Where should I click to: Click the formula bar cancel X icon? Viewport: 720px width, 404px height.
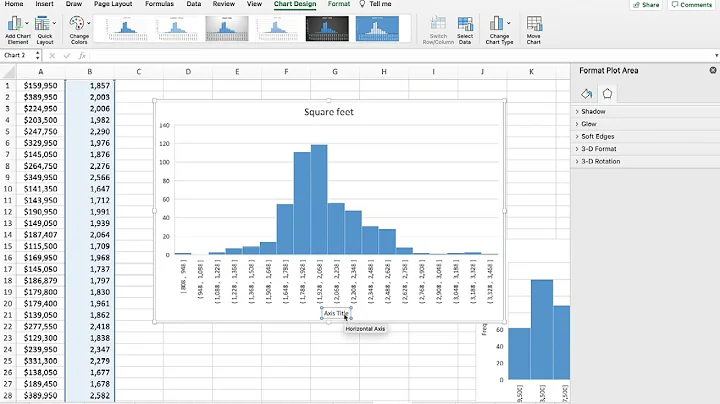click(x=52, y=56)
